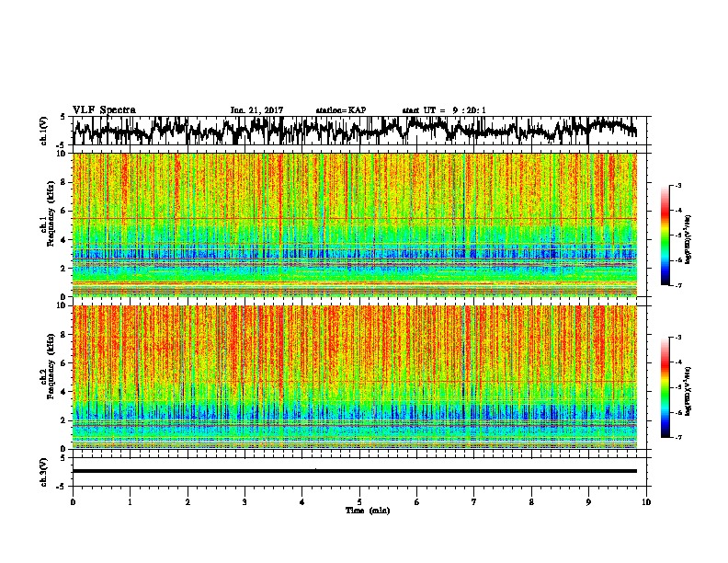Click the "VLF Spectra" title text

(104, 109)
